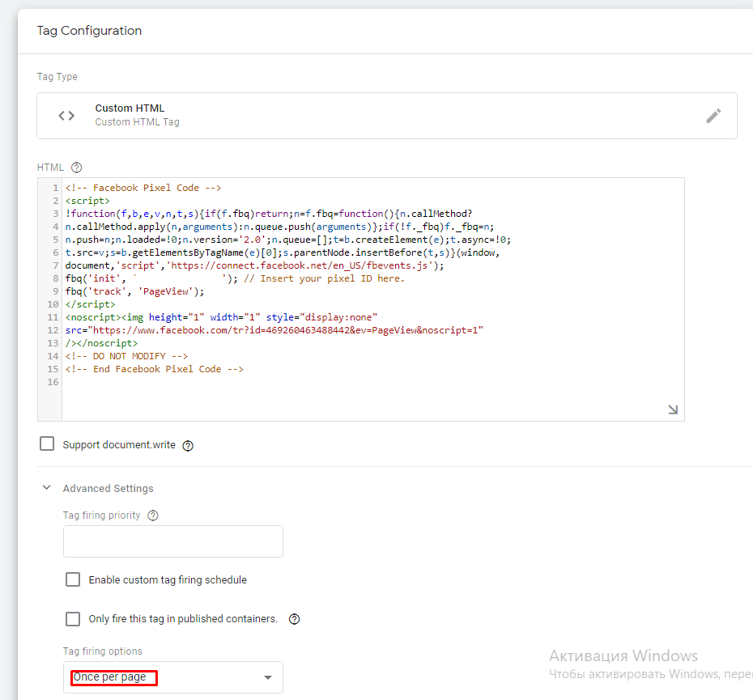This screenshot has width=753, height=700.
Task: Check Only fire this tag in published containers
Action: tap(73, 619)
